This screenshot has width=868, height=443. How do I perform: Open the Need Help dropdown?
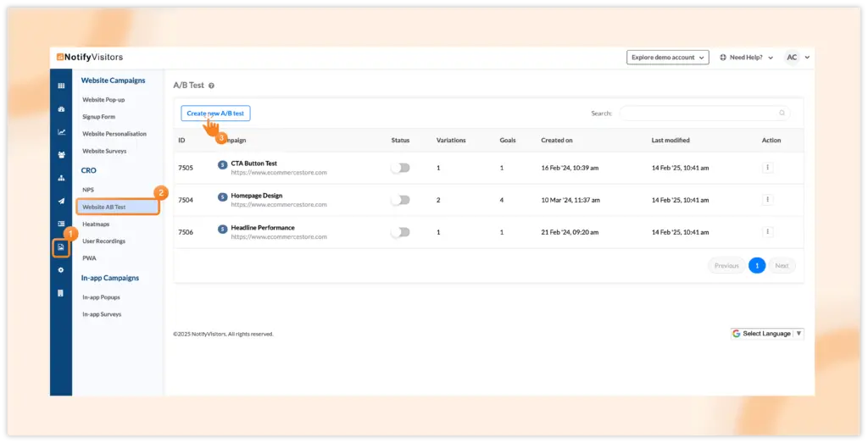[746, 58]
